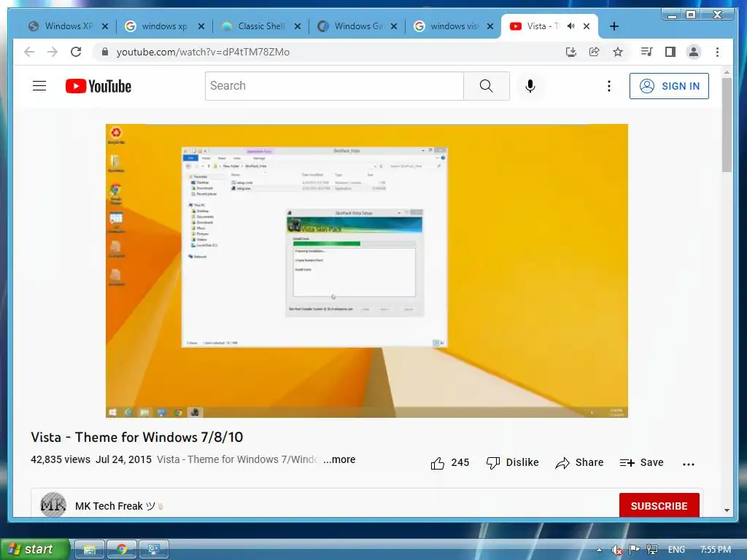Image resolution: width=747 pixels, height=560 pixels.
Task: Click the YouTube search magnifier button
Action: click(x=487, y=86)
